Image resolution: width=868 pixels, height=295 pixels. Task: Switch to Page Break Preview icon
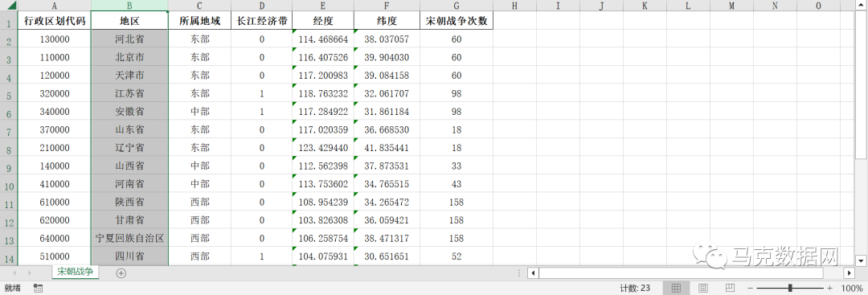730,289
